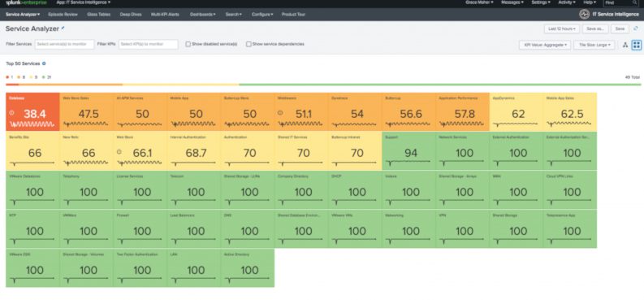
Task: Enable Show disabled service(s) checkbox
Action: [x=188, y=44]
